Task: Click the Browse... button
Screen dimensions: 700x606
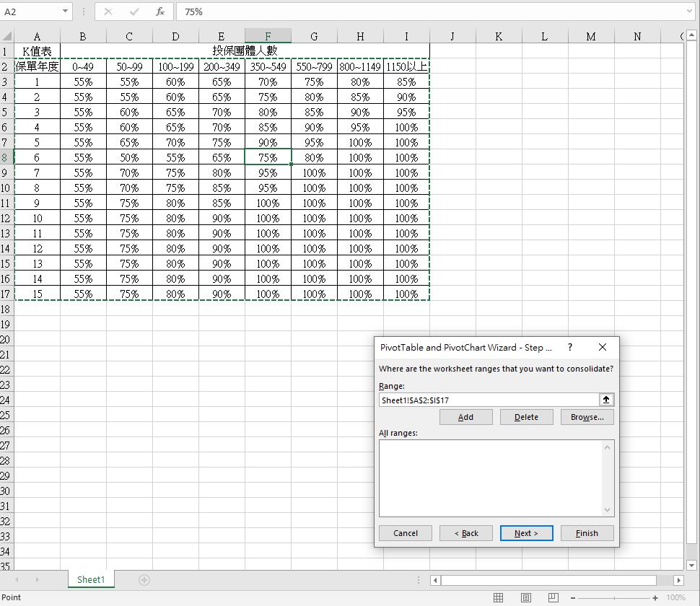Action: point(587,417)
